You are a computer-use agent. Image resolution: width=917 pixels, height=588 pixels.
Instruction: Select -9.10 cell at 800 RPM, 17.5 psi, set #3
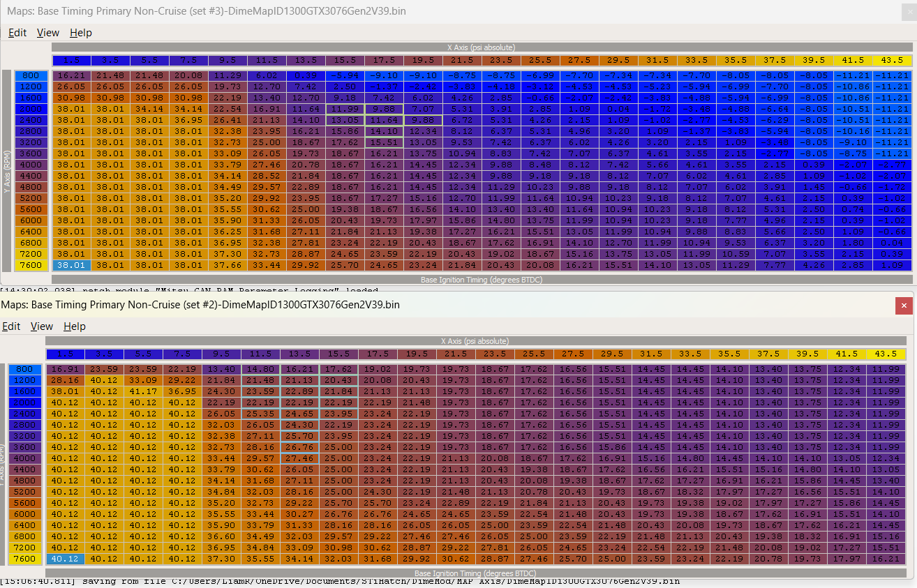(384, 75)
